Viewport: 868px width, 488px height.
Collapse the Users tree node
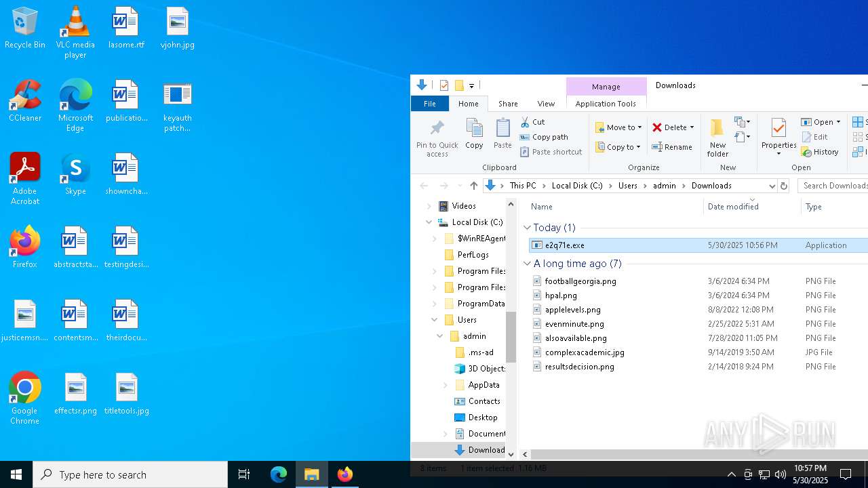[x=435, y=320]
